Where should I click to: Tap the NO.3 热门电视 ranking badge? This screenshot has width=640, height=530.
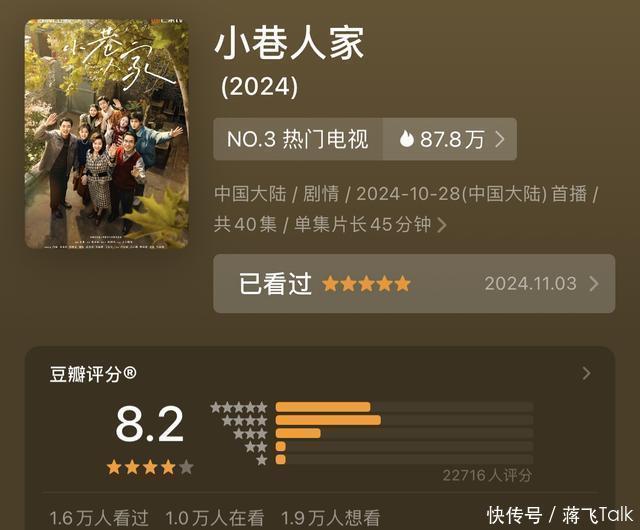[x=298, y=139]
